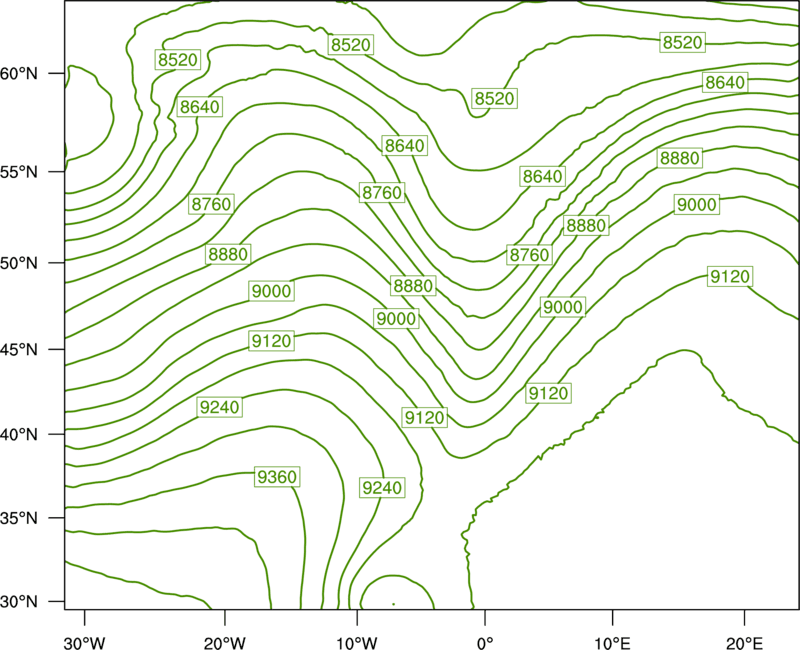The width and height of the screenshot is (800, 650).
Task: Select the easternmost 9000 contour label
Action: tap(697, 205)
